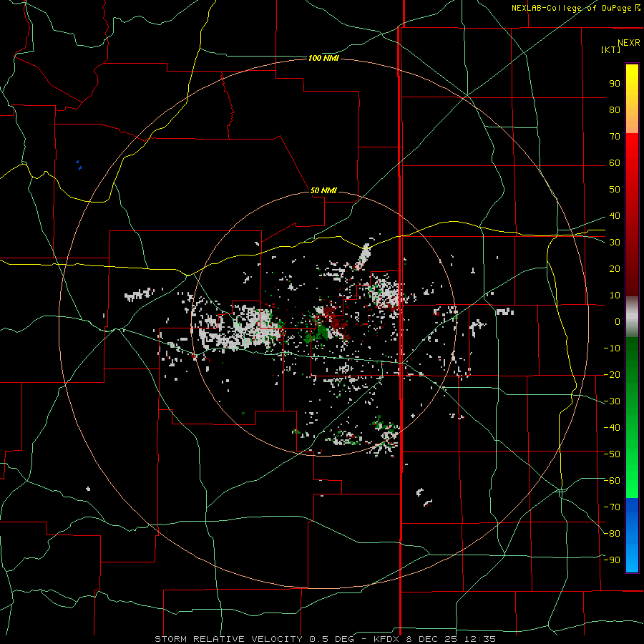Click the isolated blue velocity pixels northwest
644x644 pixels.
(x=79, y=165)
